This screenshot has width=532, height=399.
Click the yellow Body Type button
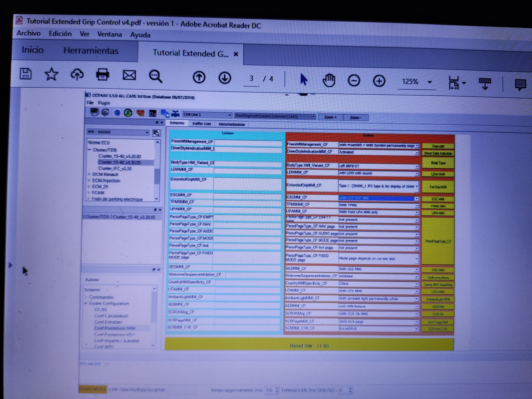tap(438, 163)
